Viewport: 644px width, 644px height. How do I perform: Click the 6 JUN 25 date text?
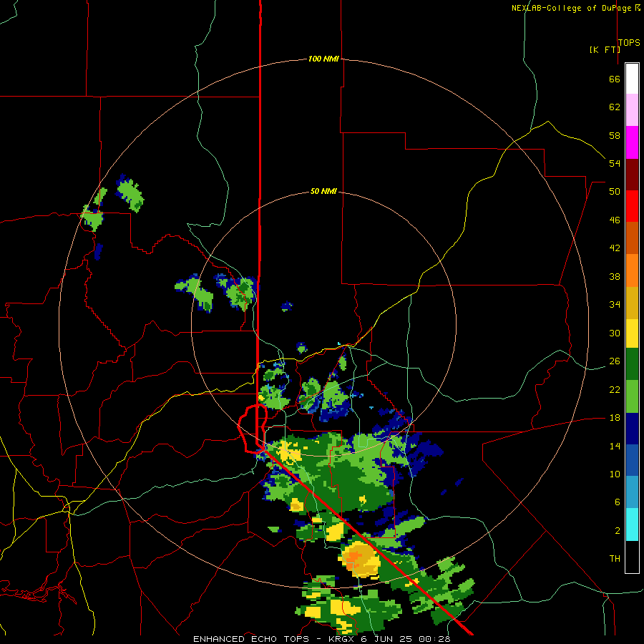(387, 639)
